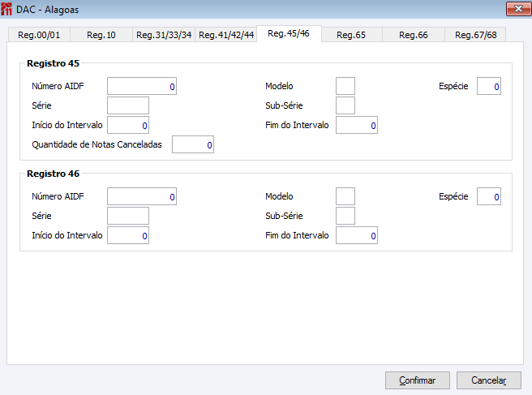Click Quantidade de Notas Canceladas field
The height and width of the screenshot is (395, 532).
(193, 144)
